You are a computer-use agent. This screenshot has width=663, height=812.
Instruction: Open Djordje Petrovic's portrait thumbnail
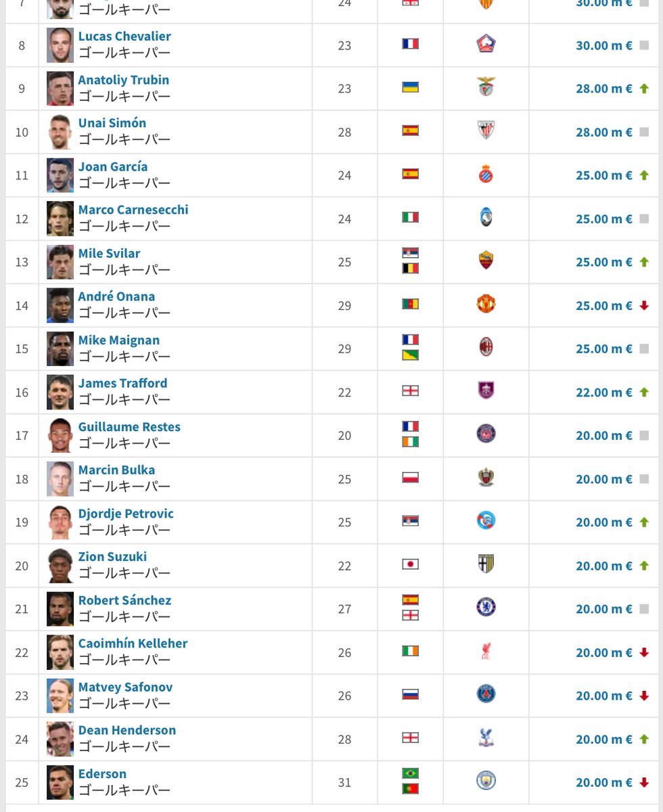[x=60, y=522]
